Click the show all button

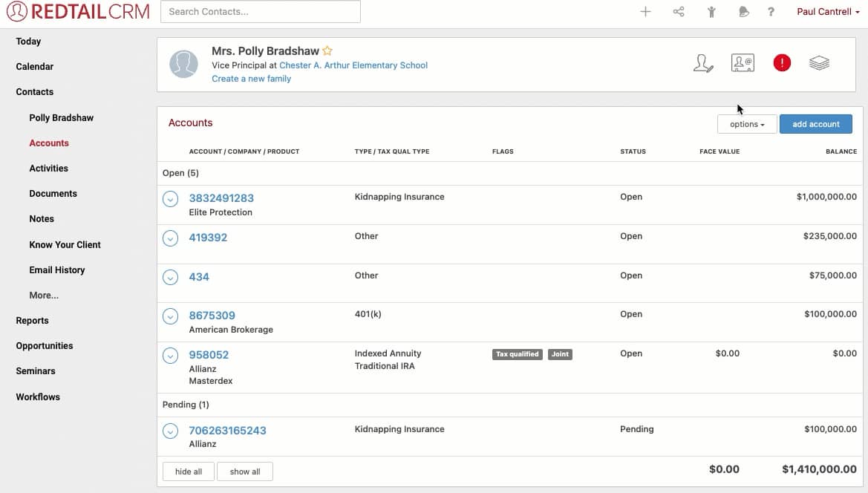click(x=245, y=471)
